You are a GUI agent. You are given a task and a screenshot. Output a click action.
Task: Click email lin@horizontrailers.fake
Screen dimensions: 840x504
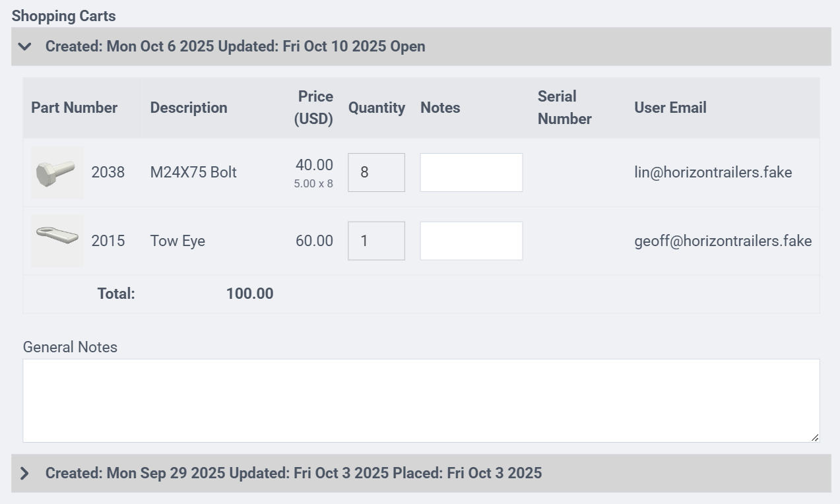[713, 173]
